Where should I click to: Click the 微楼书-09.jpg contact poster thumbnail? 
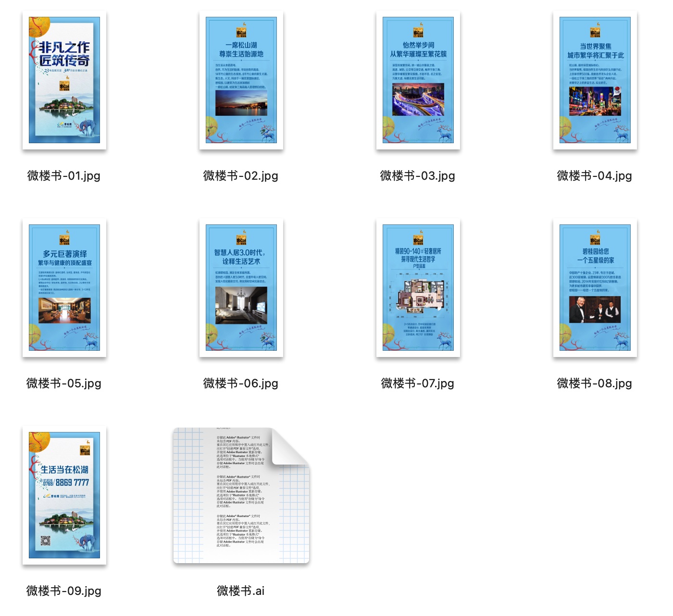[x=64, y=495]
